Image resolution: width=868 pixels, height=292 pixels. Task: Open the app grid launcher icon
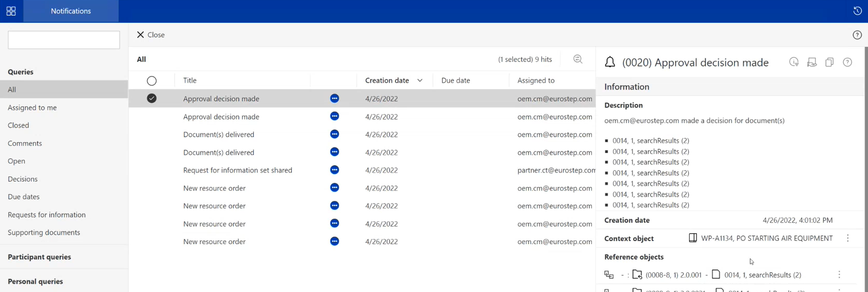click(11, 11)
